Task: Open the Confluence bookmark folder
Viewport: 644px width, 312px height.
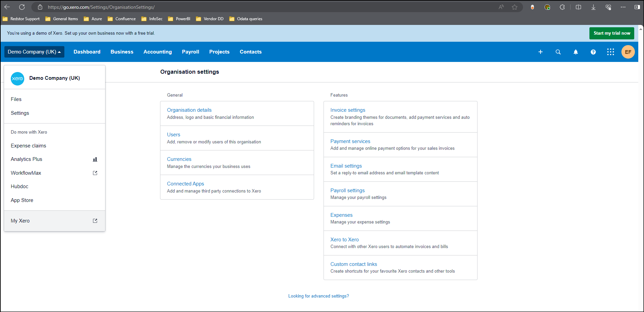Action: 122,19
